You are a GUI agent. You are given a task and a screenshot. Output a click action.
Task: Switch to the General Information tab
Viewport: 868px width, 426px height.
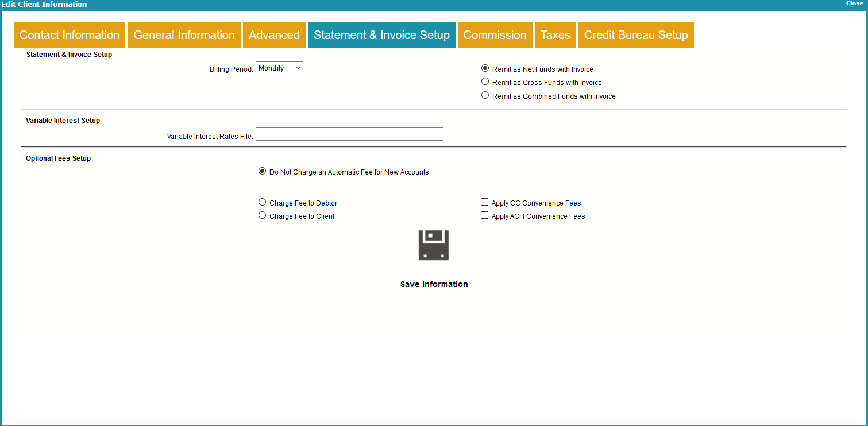(x=184, y=35)
